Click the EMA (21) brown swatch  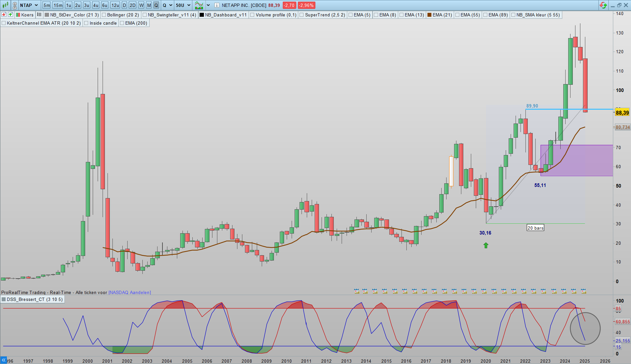pyautogui.click(x=429, y=15)
